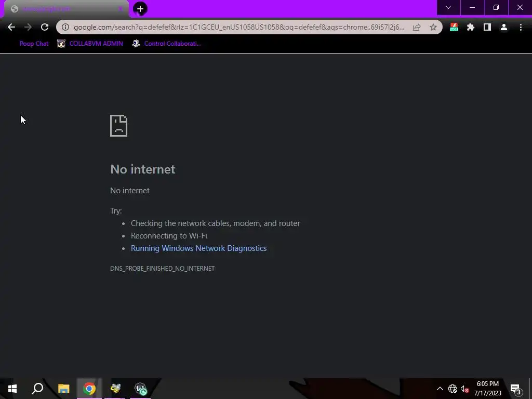Select the DNS_PROBE_FINISHED_NO_INTERNET error code
The height and width of the screenshot is (399, 532).
[162, 269]
